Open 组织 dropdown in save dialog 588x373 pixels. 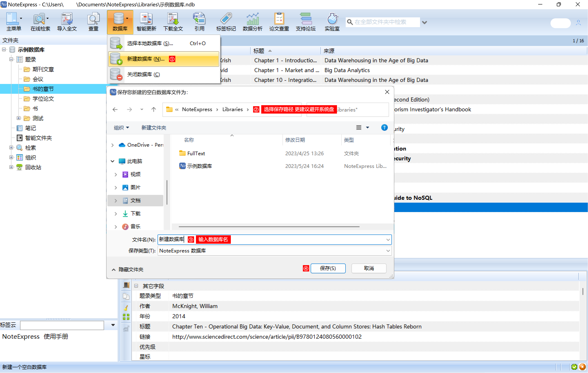point(121,128)
